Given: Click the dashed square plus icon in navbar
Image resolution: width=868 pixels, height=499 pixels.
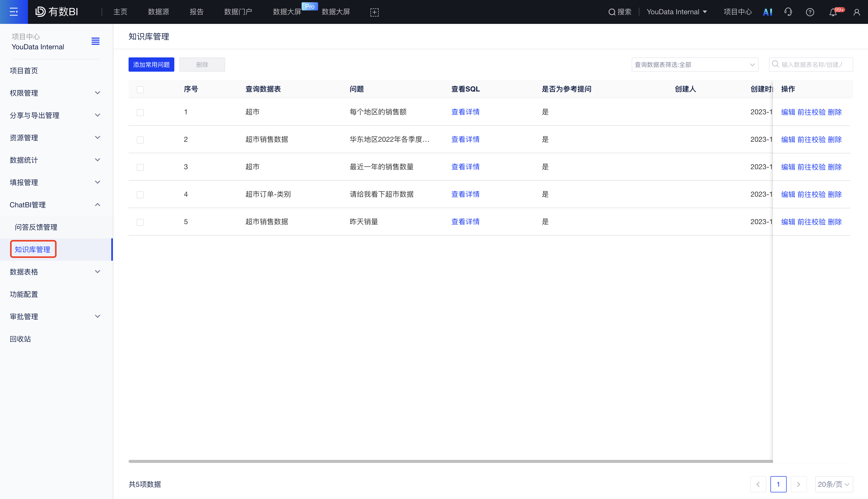Looking at the screenshot, I should tap(374, 12).
